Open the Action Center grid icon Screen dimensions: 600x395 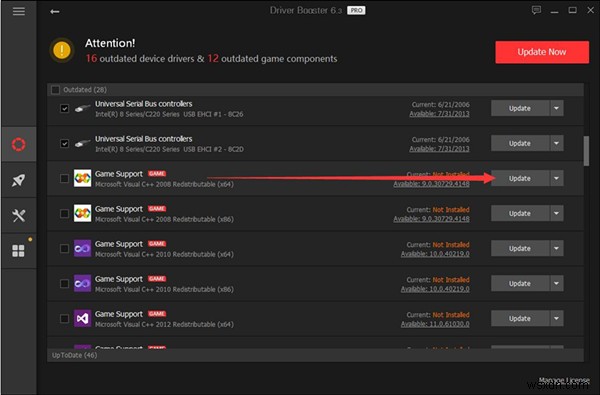click(18, 251)
